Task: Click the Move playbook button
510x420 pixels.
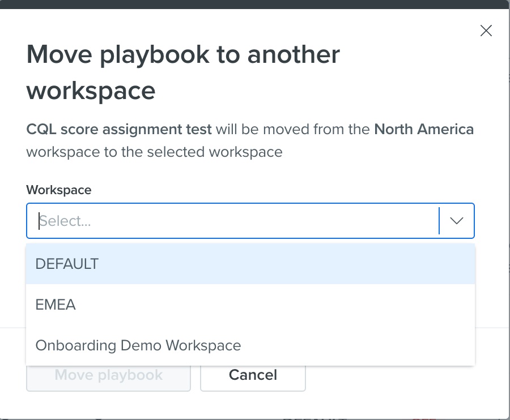Action: (x=108, y=378)
